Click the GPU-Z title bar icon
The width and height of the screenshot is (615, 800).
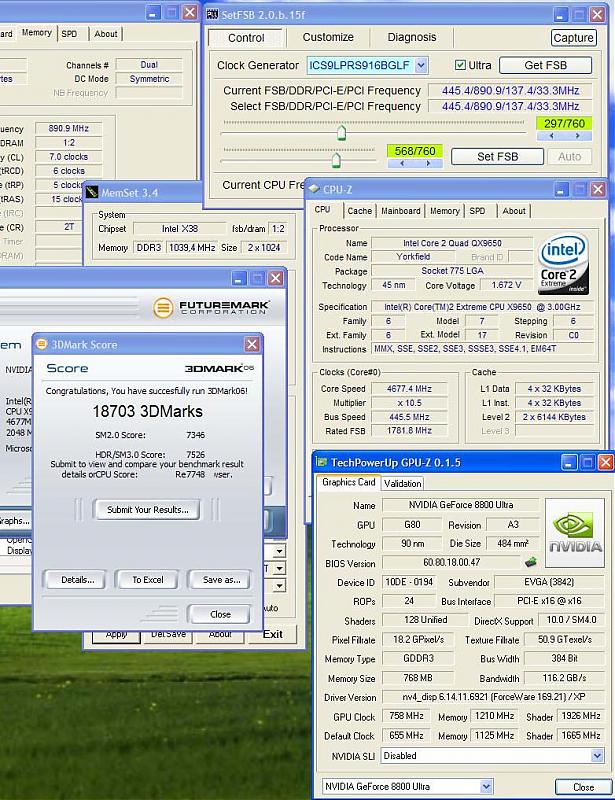click(322, 462)
